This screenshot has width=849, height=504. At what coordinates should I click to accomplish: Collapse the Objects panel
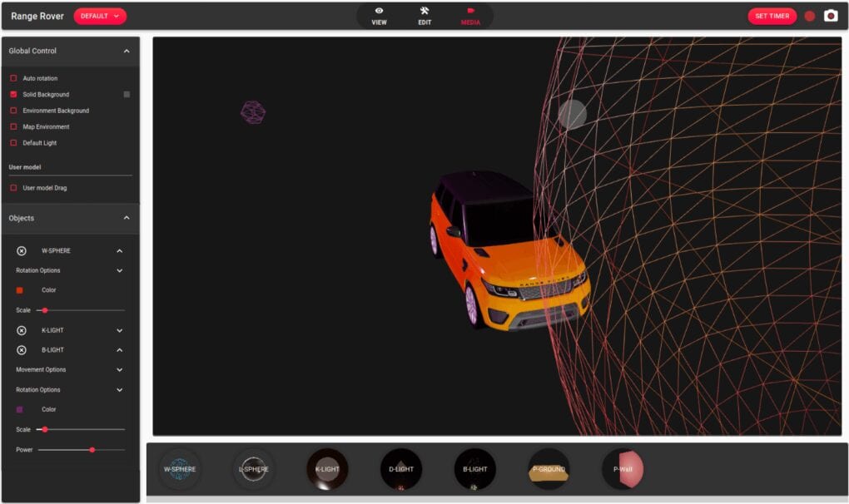coord(127,218)
